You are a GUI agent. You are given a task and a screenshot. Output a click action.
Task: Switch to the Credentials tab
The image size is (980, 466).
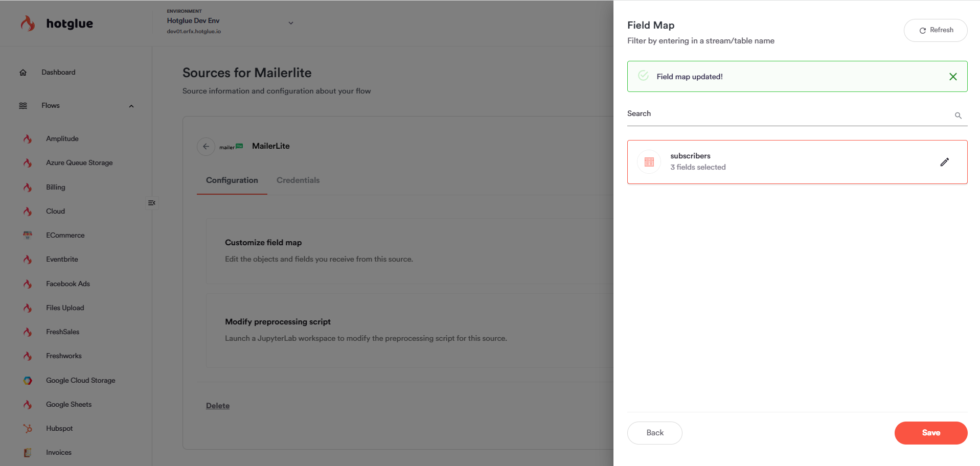pos(298,180)
